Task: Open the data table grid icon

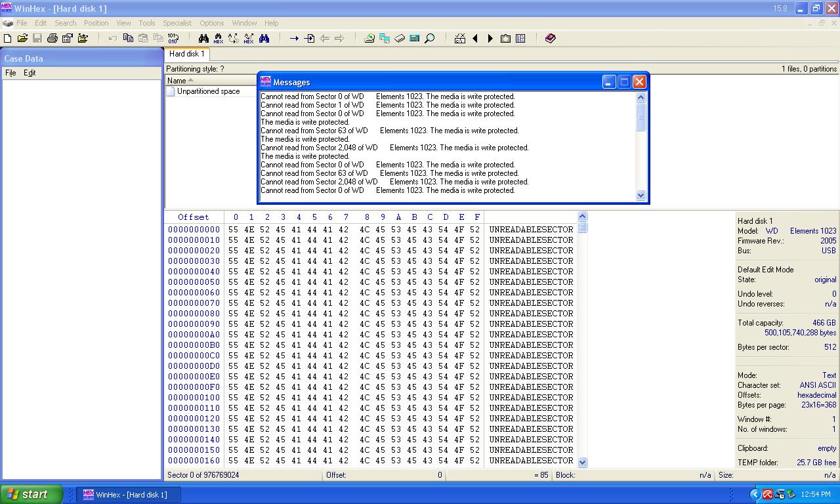Action: pos(520,39)
